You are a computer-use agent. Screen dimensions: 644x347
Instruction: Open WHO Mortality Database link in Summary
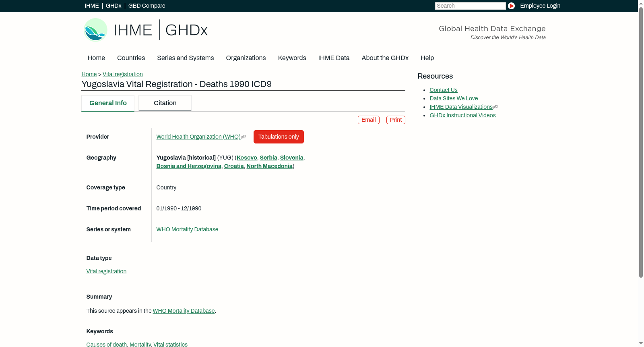tap(184, 311)
